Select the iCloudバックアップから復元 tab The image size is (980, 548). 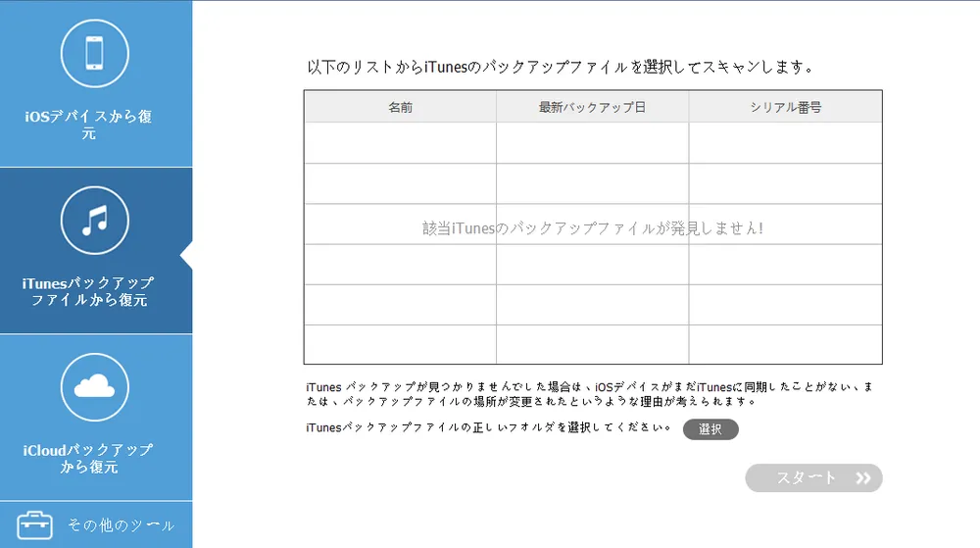96,418
